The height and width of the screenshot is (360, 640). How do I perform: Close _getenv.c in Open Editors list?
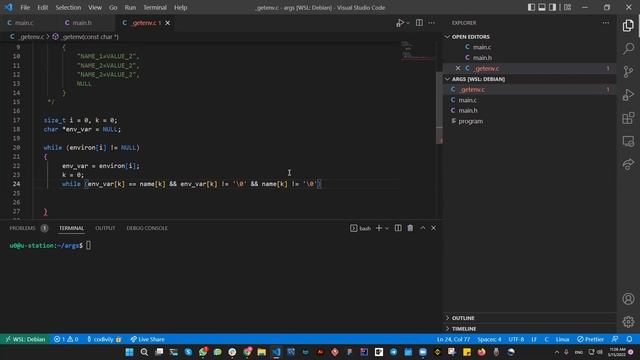coord(458,68)
